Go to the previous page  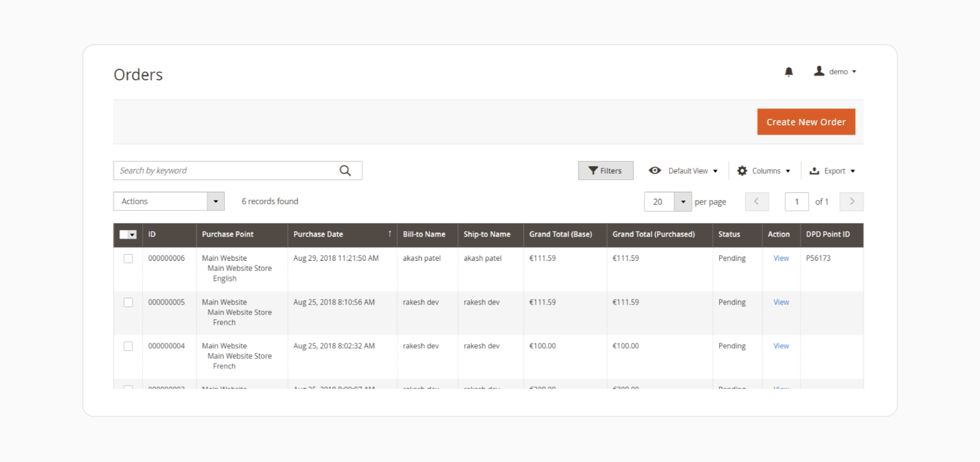[757, 201]
